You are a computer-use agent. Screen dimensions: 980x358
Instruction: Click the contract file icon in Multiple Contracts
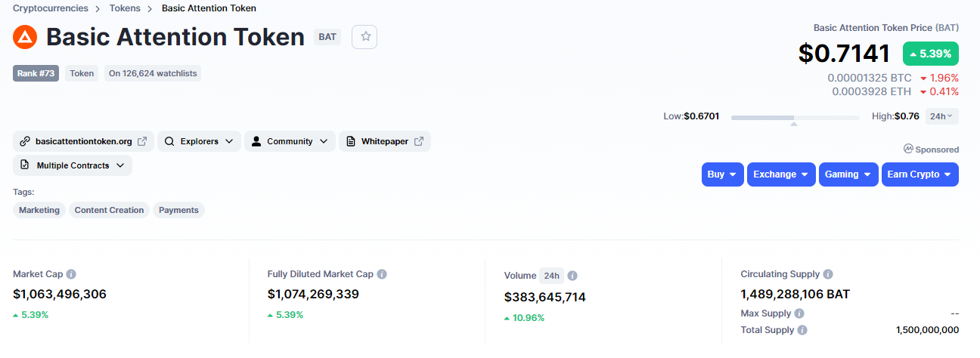pos(25,165)
